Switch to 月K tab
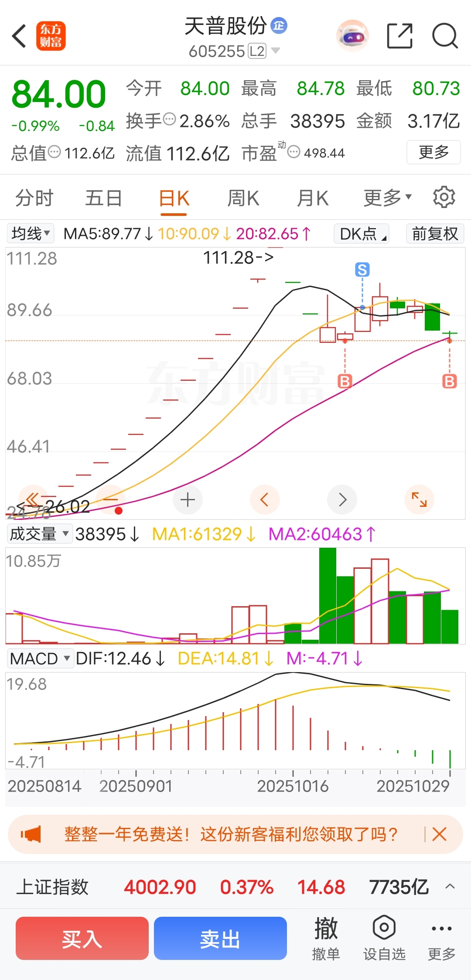Screen dimensions: 471x980 click(312, 198)
